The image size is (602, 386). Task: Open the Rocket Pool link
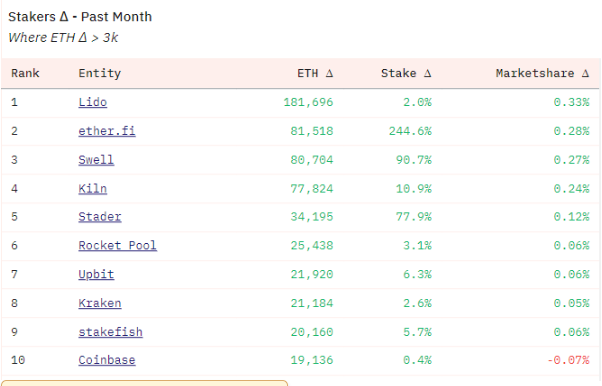tap(117, 245)
